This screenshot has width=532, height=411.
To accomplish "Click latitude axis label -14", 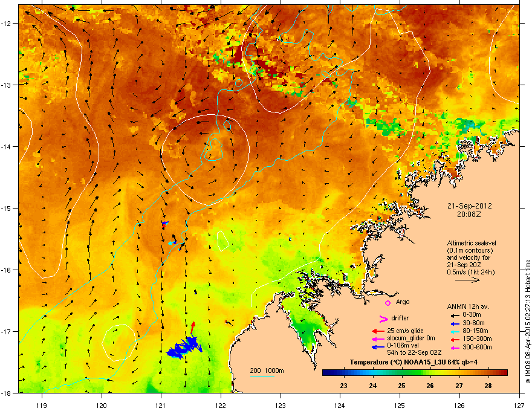I will [x=7, y=147].
